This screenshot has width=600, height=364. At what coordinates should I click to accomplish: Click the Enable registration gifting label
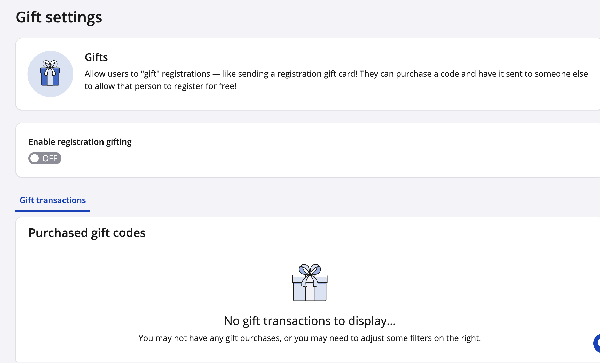[x=80, y=142]
